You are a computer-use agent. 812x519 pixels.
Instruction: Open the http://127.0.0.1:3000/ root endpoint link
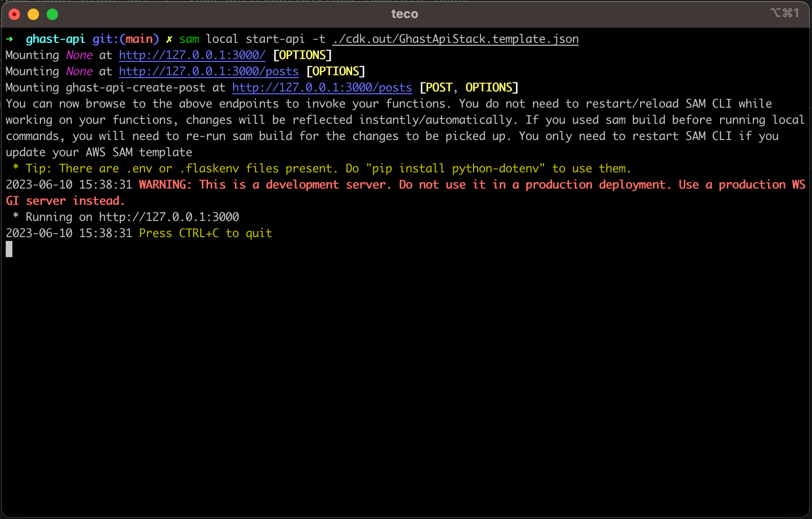point(192,55)
